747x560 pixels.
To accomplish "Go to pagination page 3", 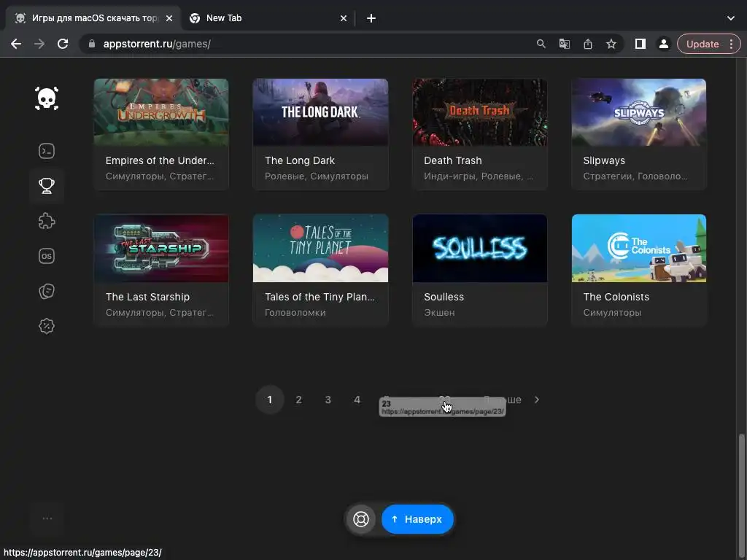I will coord(328,400).
